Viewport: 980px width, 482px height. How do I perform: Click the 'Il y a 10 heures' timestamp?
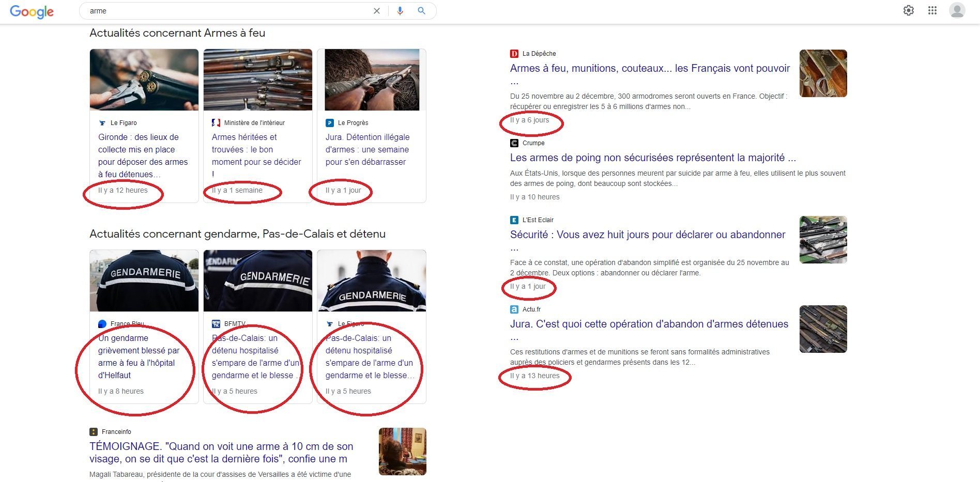click(535, 197)
